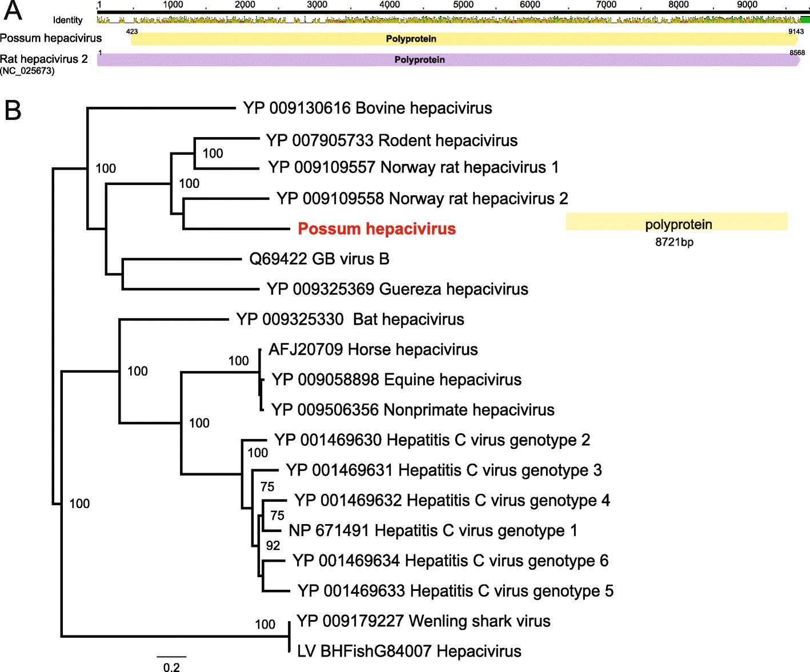Viewport: 810px width, 672px height.
Task: Click the yellow Polyprotein bar in panel A
Action: [464, 39]
